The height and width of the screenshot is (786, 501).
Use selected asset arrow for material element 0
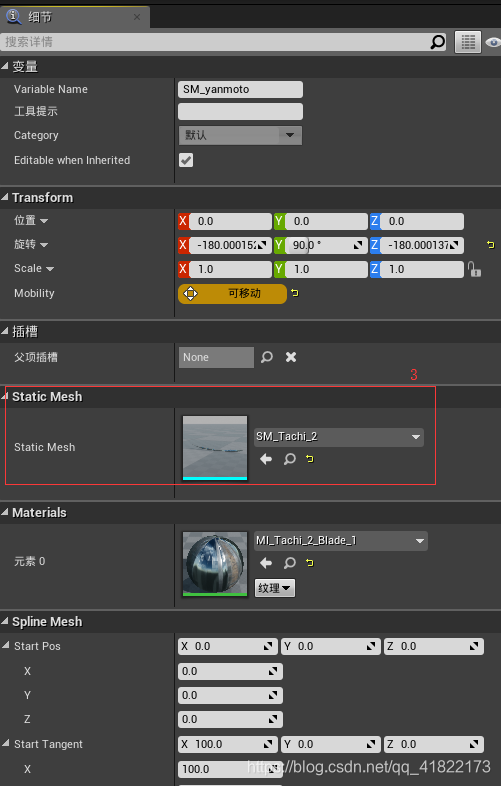266,563
